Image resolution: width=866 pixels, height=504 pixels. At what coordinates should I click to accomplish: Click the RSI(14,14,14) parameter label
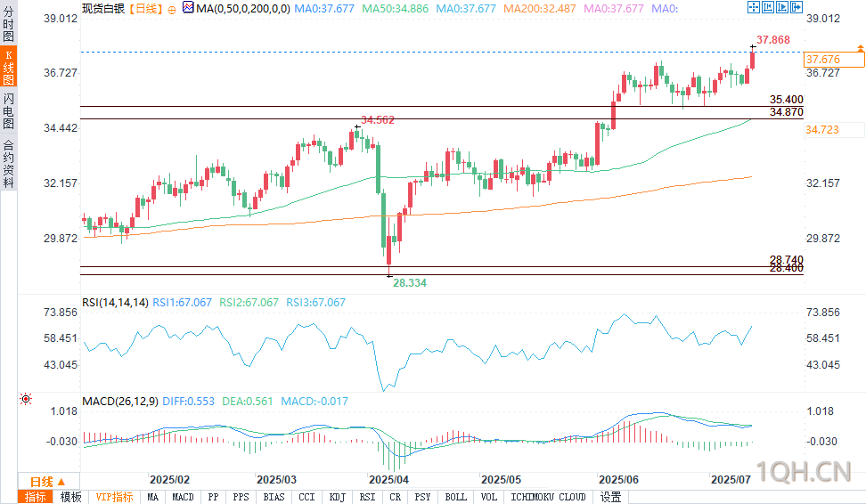[x=116, y=303]
